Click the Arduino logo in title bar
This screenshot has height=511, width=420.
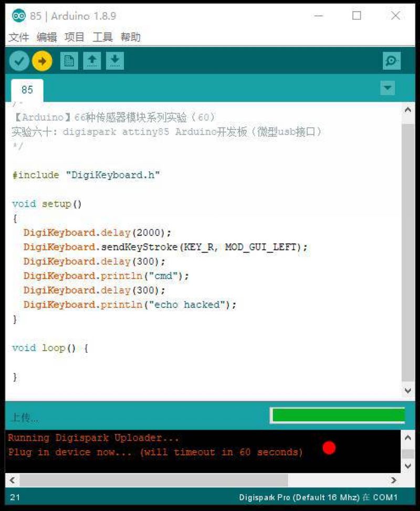[x=18, y=16]
